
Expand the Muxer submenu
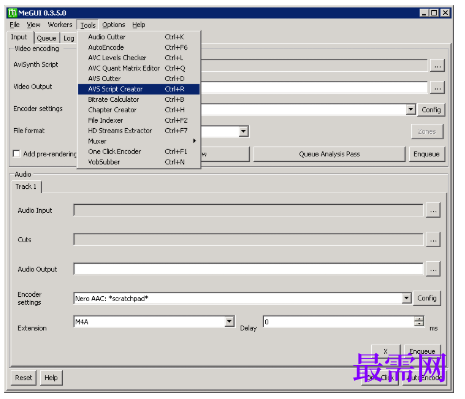pos(139,141)
